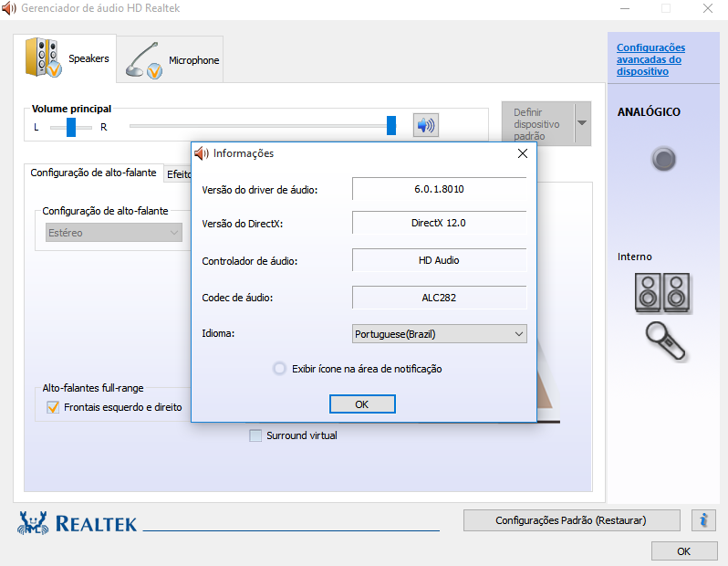Click the audio driver version field

click(439, 189)
